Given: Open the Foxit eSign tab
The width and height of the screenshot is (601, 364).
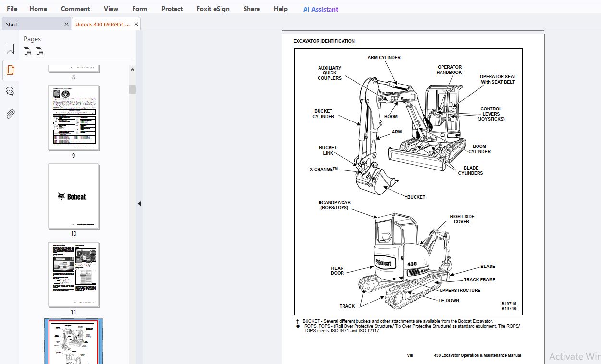Looking at the screenshot, I should coord(213,9).
